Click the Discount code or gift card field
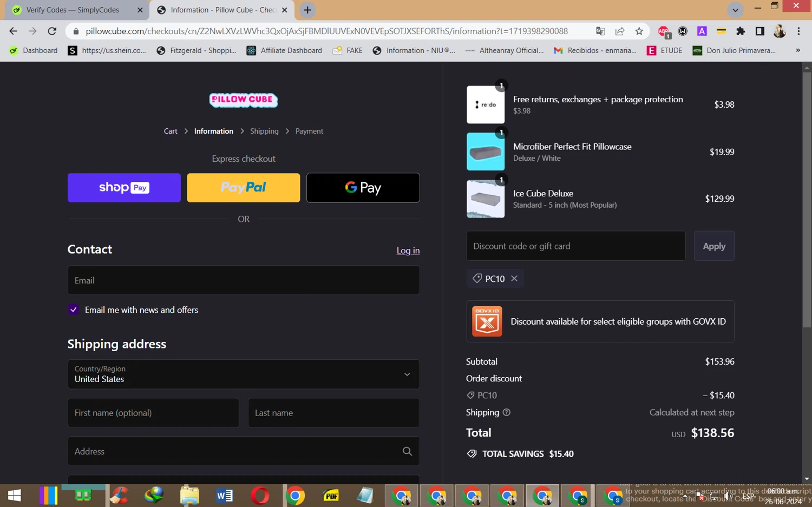 (x=576, y=246)
